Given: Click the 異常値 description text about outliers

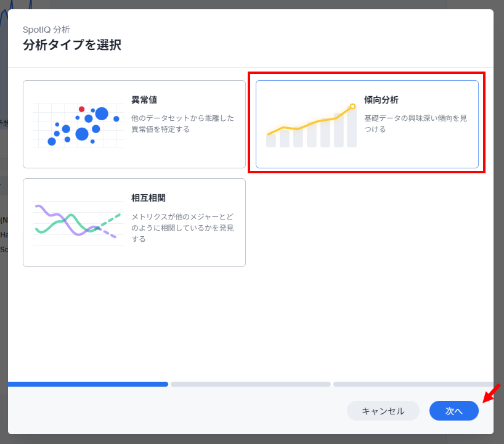Looking at the screenshot, I should click(182, 123).
